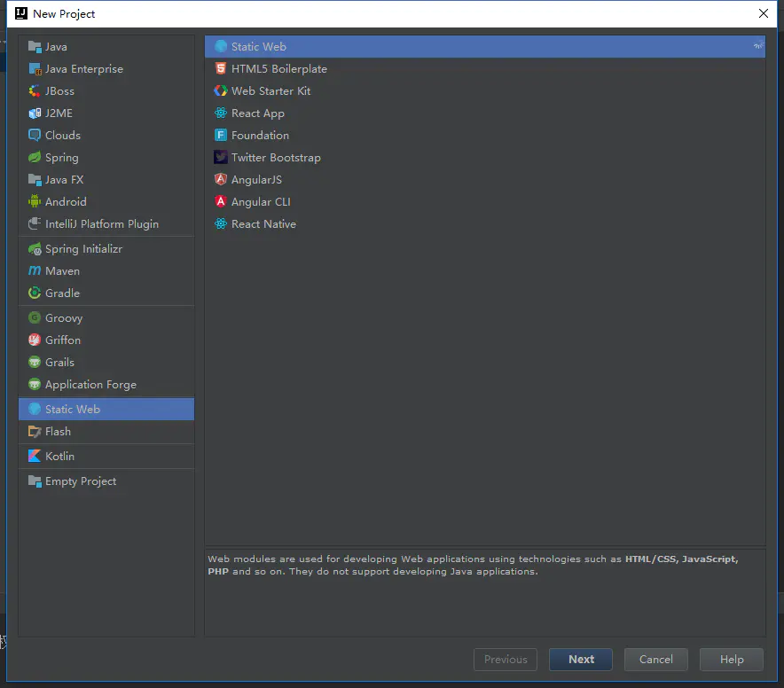Image resolution: width=784 pixels, height=688 pixels.
Task: Click the Foundation F icon
Action: click(221, 136)
